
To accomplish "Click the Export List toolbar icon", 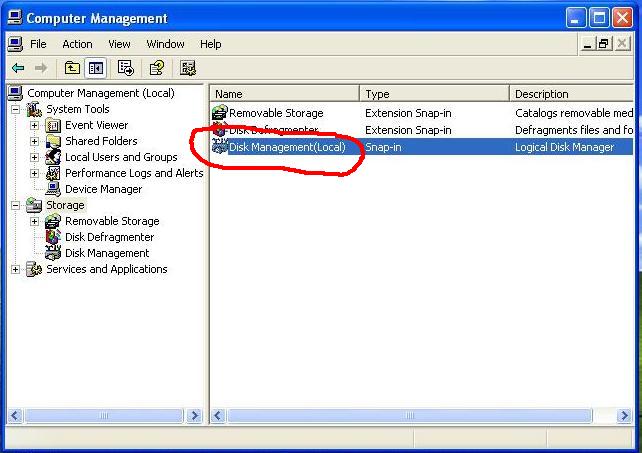I will point(125,68).
